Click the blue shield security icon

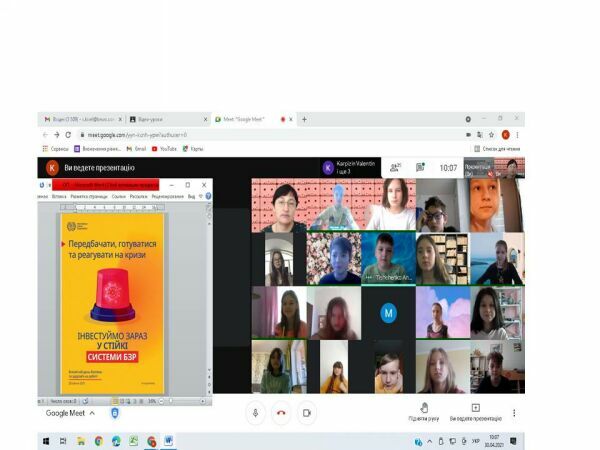point(114,413)
